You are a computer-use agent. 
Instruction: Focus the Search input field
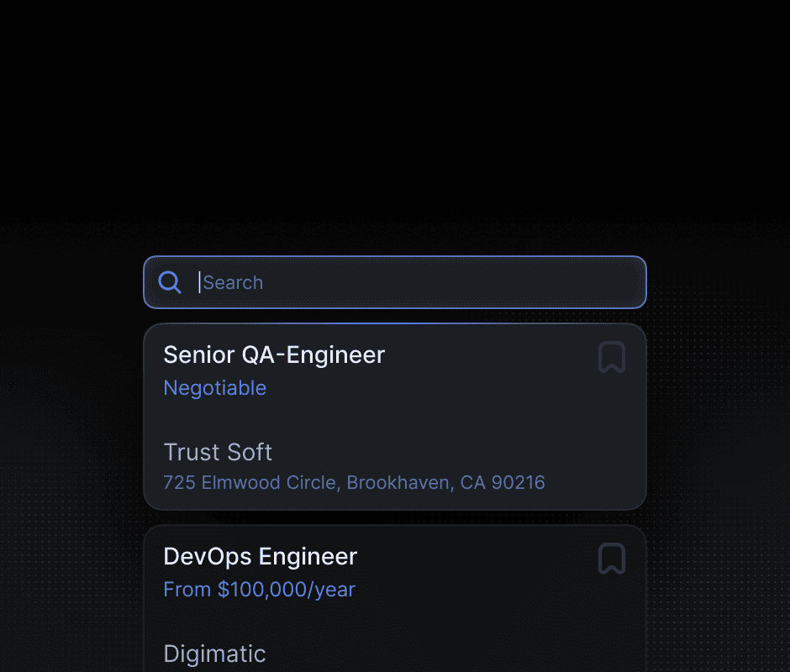395,282
